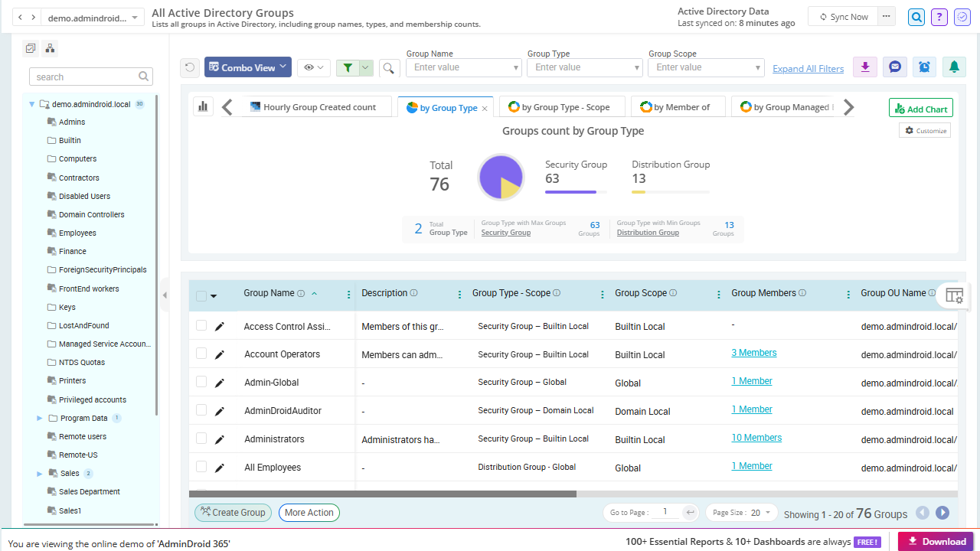Check the Admin-Global row checkbox
Viewport: 980px width, 551px height.
201,382
